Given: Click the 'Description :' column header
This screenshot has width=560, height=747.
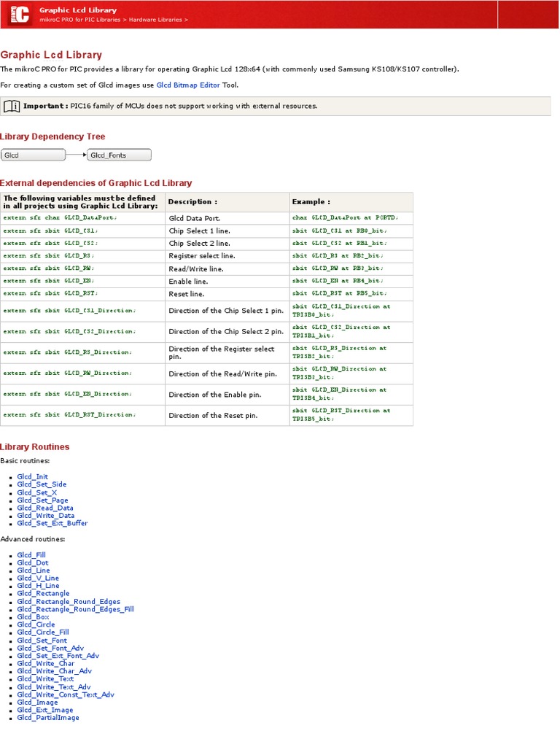Looking at the screenshot, I should coord(227,202).
